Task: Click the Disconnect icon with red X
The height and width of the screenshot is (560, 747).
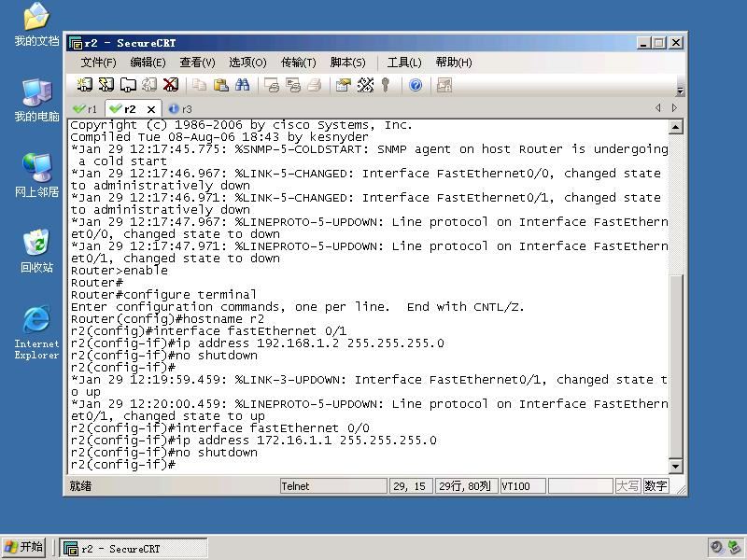Action: (x=171, y=85)
